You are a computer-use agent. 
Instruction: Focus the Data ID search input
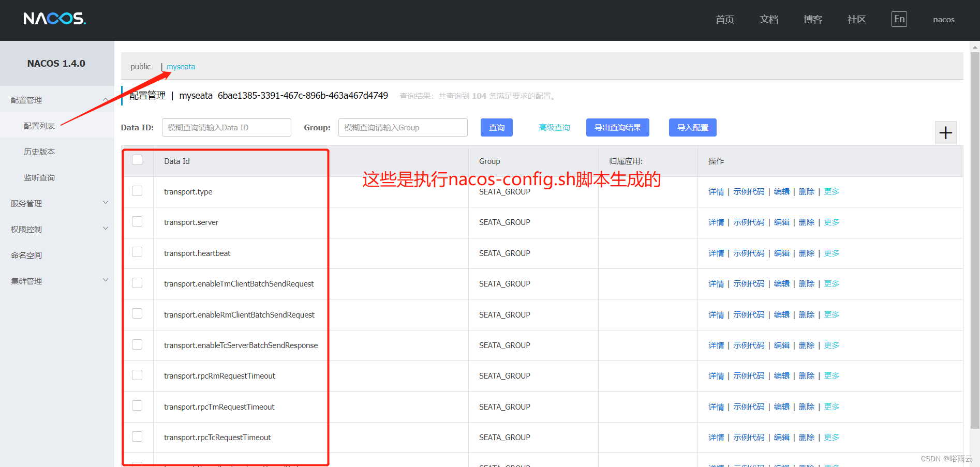pos(227,128)
